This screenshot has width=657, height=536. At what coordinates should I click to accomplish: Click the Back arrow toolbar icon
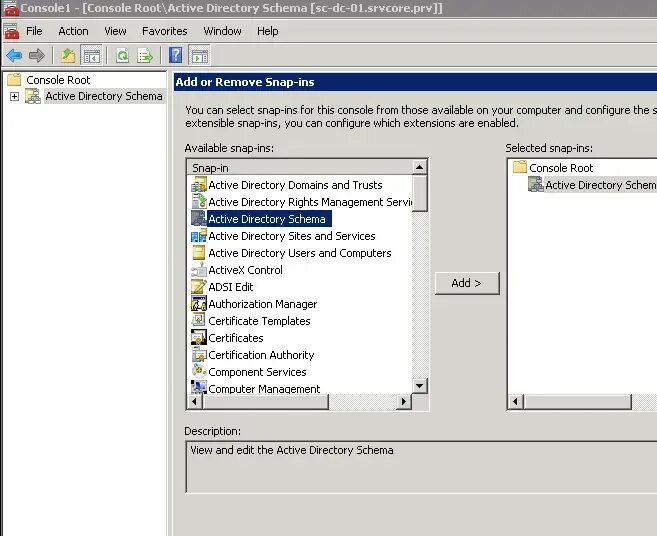pyautogui.click(x=14, y=55)
